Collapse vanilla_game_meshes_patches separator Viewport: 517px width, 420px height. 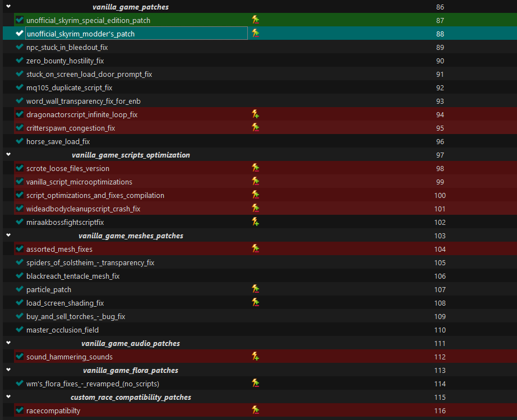coord(8,235)
